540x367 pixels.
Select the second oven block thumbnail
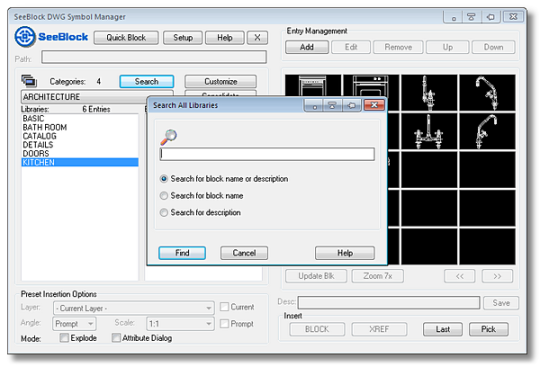[371, 86]
